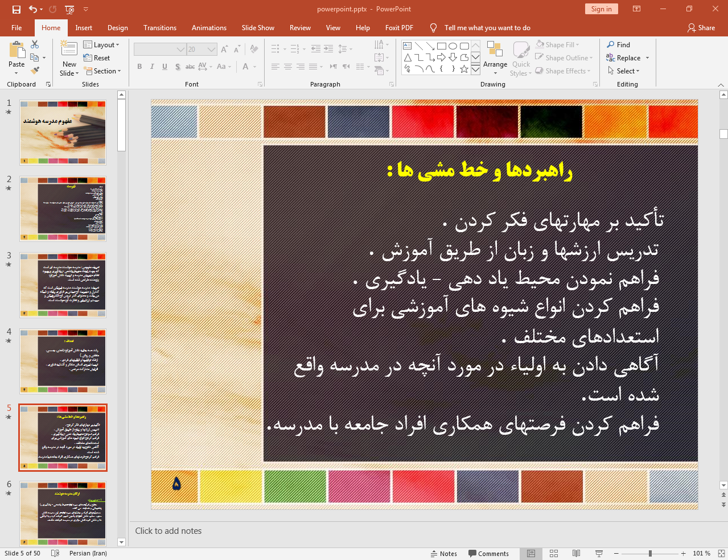Expand the Layout dropdown
The width and height of the screenshot is (728, 560).
(x=101, y=45)
